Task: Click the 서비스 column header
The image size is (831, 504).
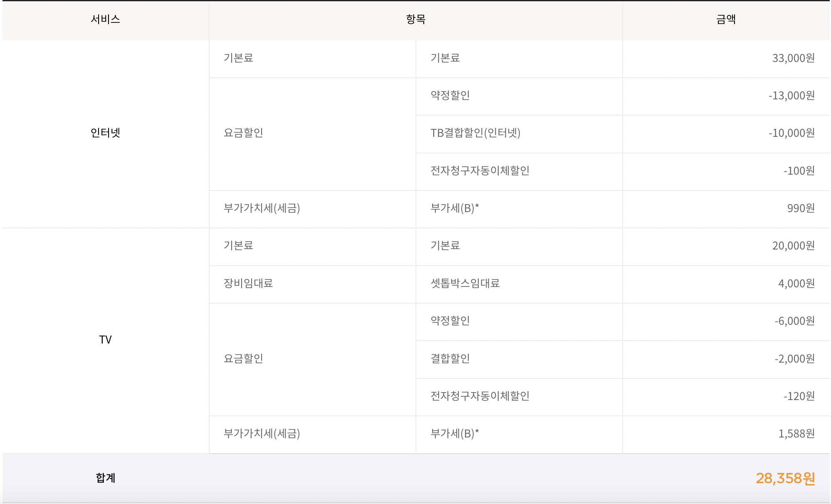Action: [x=105, y=19]
